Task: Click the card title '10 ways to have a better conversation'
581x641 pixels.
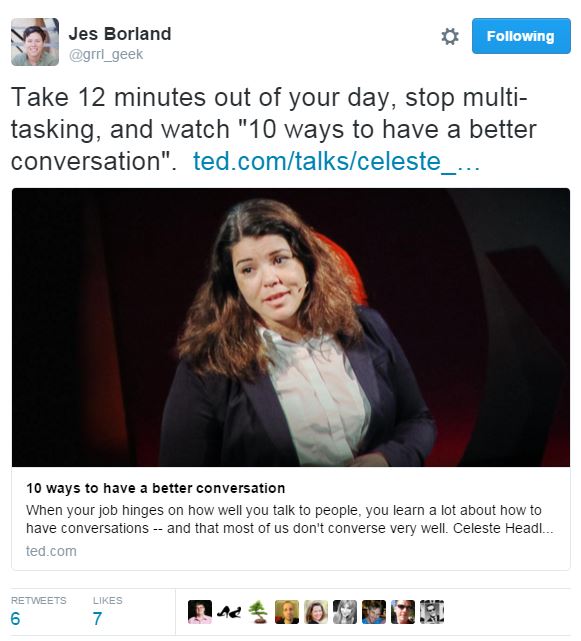Action: coord(155,488)
